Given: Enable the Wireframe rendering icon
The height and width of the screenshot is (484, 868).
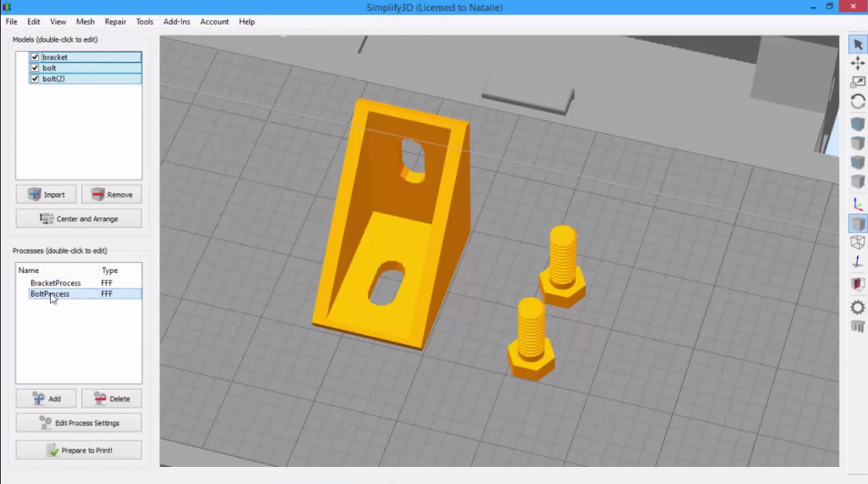Looking at the screenshot, I should 858,242.
